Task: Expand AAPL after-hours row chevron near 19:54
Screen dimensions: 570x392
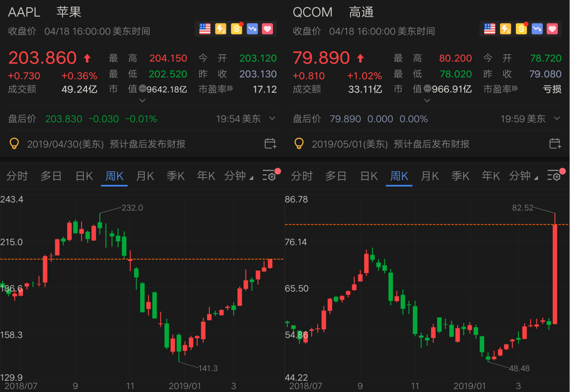Action: [272, 118]
